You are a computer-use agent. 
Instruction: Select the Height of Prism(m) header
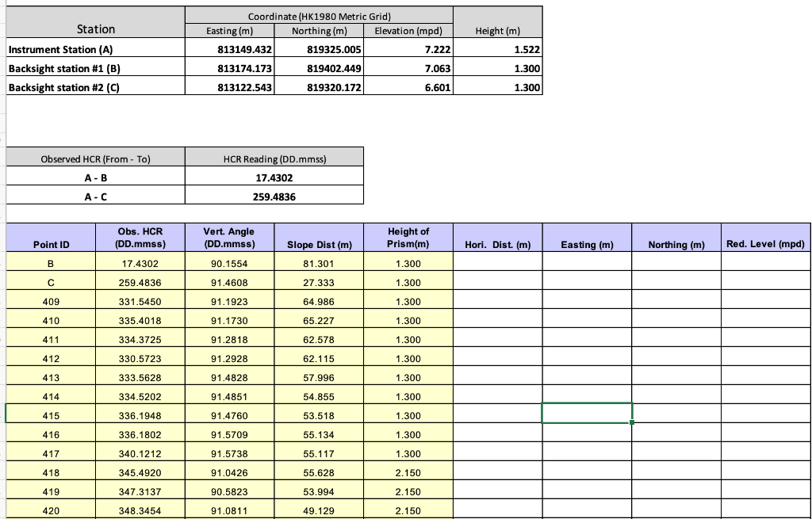(x=408, y=238)
